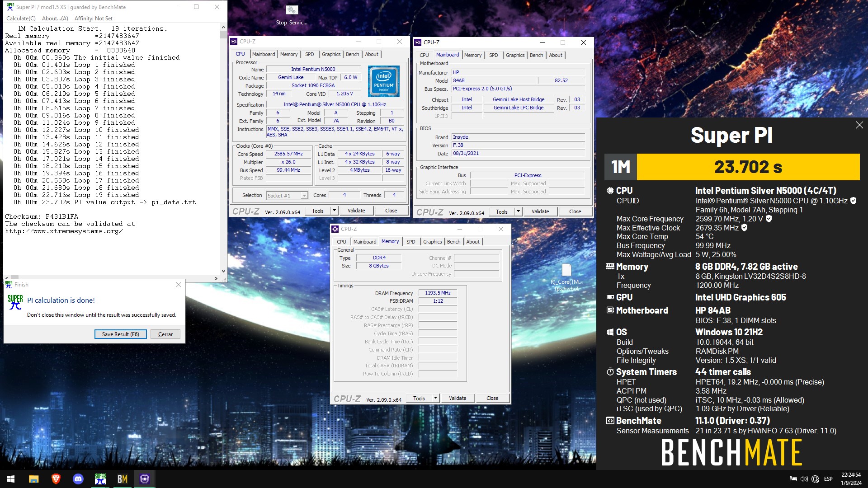The height and width of the screenshot is (488, 868).
Task: Switch to Super PI taskbar icon
Action: (100, 479)
